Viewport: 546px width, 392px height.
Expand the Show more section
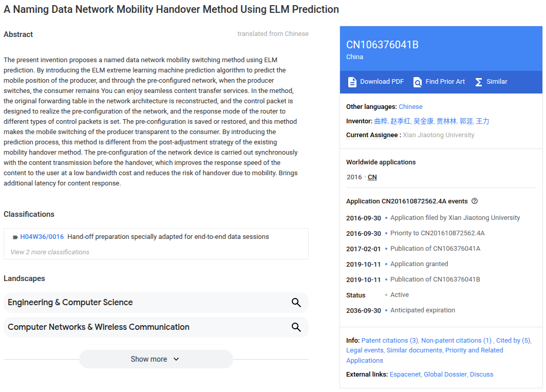[x=155, y=359]
